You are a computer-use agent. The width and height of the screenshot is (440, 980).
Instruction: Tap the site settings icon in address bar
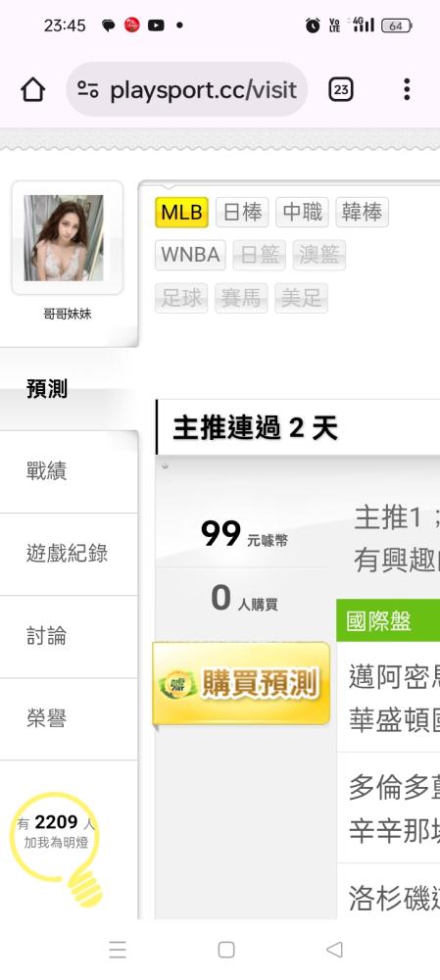[x=88, y=90]
